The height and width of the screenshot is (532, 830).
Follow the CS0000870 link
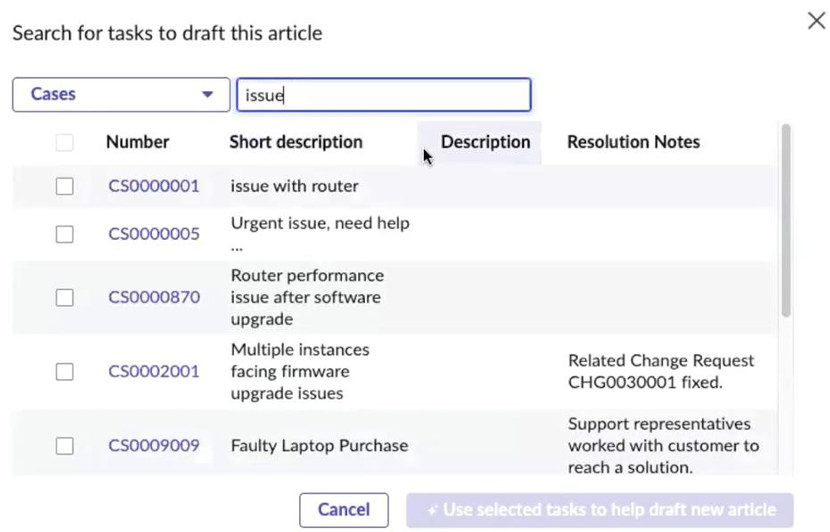154,297
